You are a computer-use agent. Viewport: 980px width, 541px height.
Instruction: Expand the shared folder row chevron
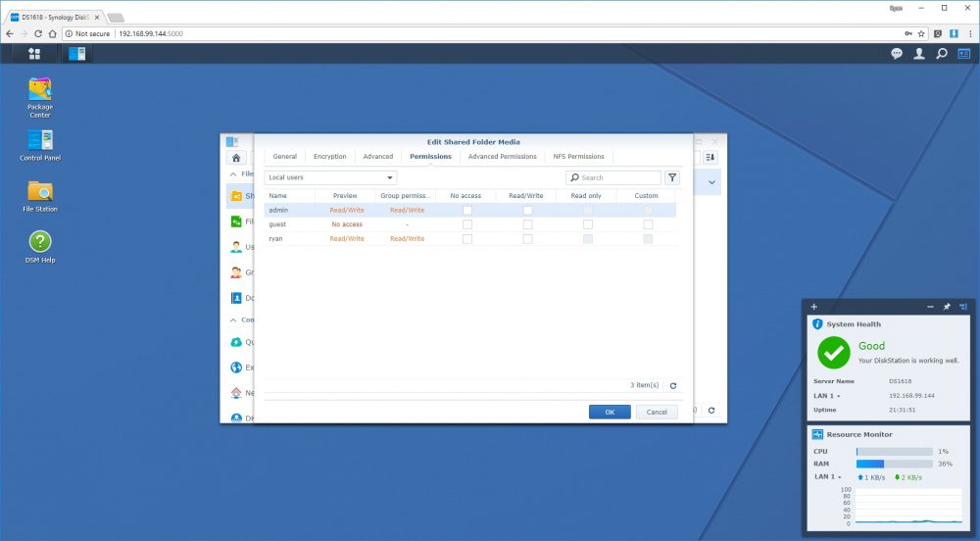711,182
